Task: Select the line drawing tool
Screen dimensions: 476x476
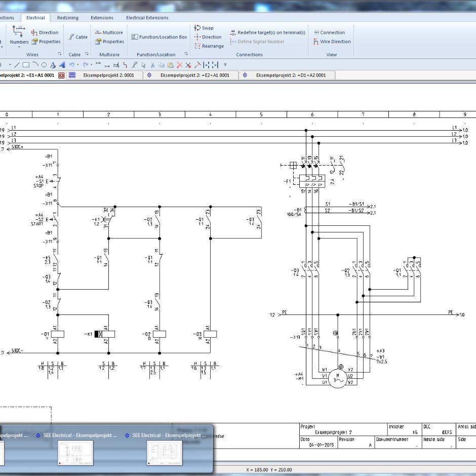Action: click(17, 65)
